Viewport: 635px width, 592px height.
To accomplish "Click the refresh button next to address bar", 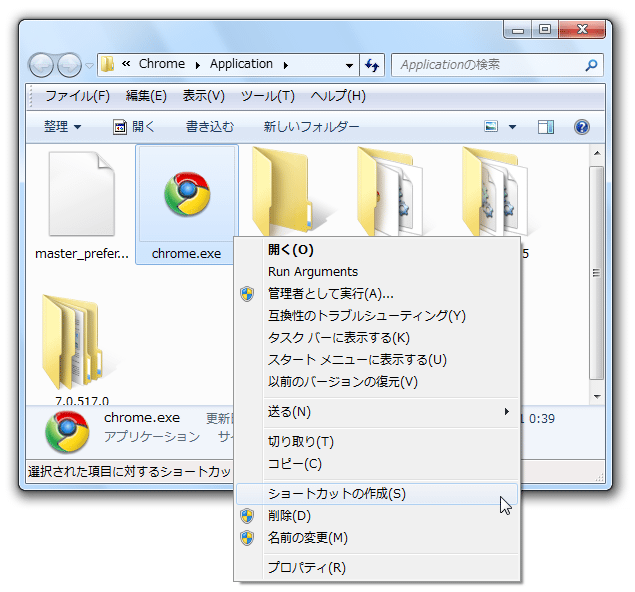I will point(372,65).
